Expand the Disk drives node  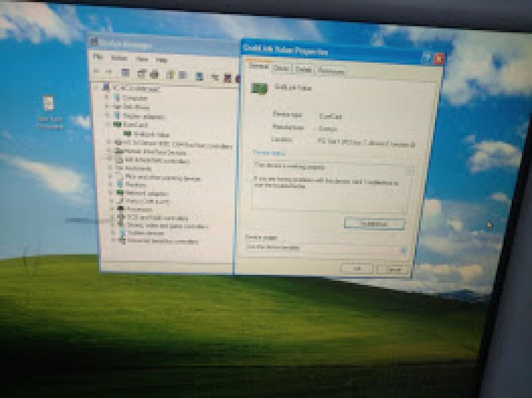(x=107, y=106)
